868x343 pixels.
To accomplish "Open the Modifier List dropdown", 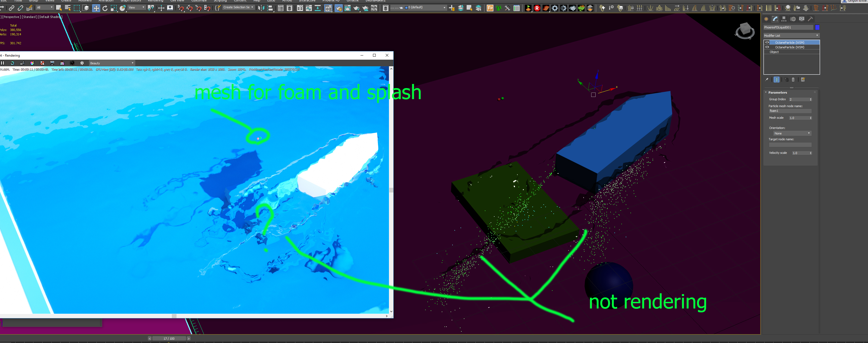I will tap(791, 35).
